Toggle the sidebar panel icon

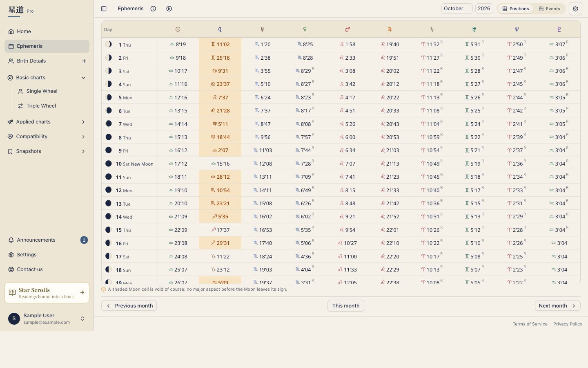[x=104, y=9]
